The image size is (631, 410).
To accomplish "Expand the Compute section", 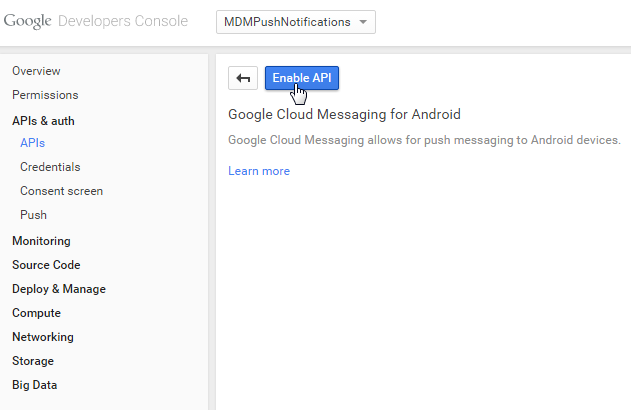I will (x=36, y=313).
